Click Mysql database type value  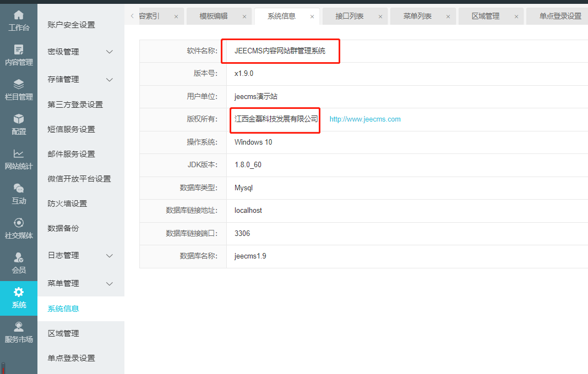(x=243, y=188)
